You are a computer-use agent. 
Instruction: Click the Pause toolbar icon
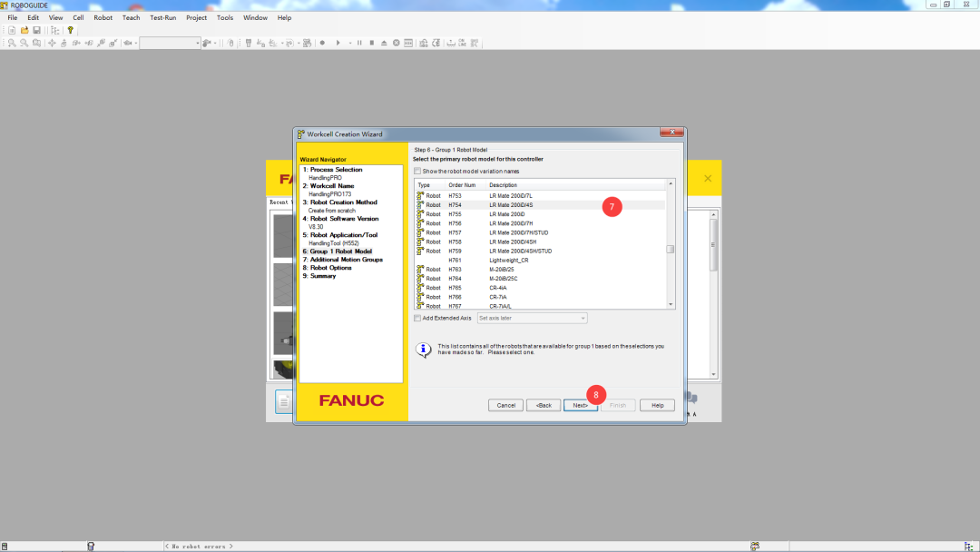359,44
